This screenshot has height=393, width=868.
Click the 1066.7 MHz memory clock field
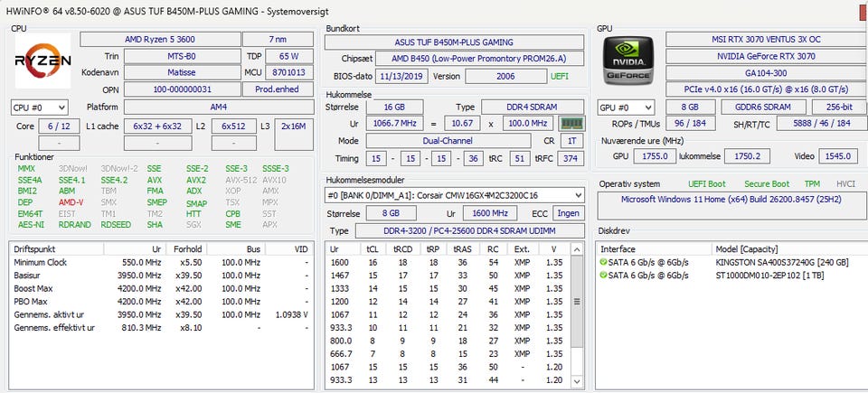(395, 124)
